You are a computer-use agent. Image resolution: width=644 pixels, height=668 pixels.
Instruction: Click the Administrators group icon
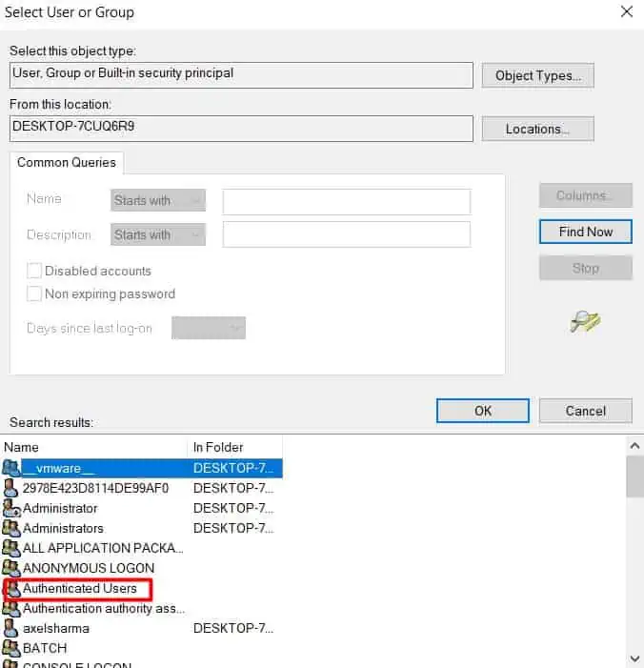11,528
